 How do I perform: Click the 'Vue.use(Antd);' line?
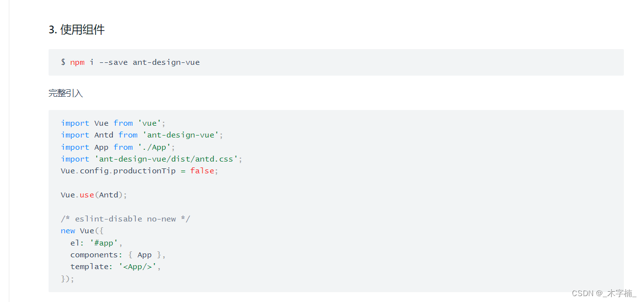pos(94,195)
